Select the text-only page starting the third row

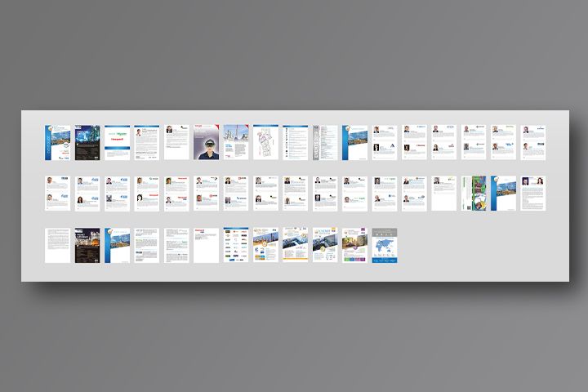pyautogui.click(x=57, y=245)
